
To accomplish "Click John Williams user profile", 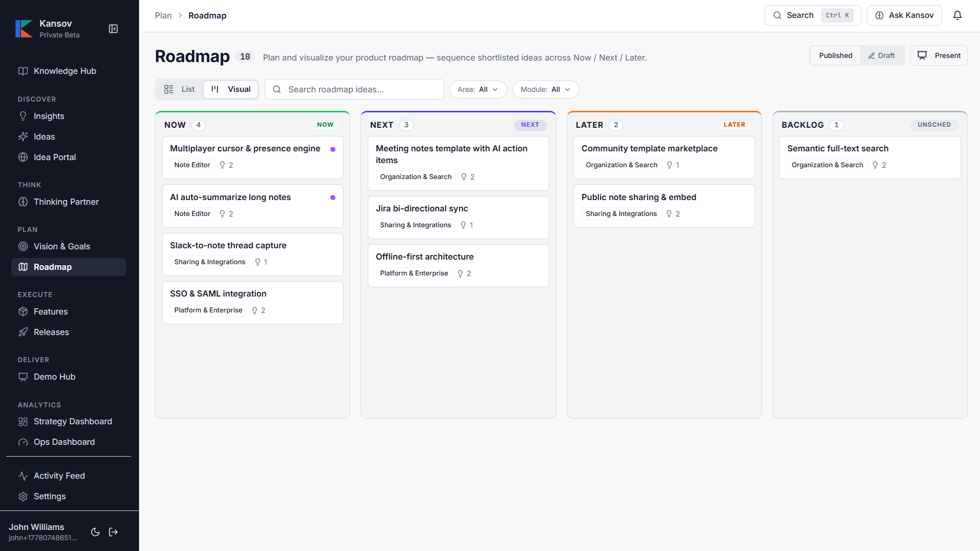I will (x=43, y=532).
